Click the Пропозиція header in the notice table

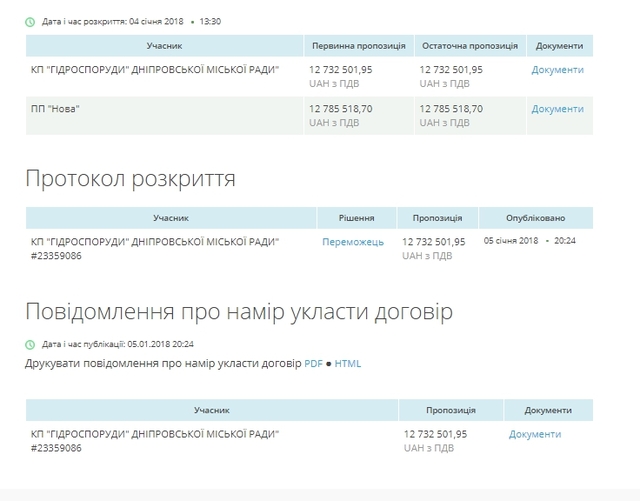click(451, 410)
